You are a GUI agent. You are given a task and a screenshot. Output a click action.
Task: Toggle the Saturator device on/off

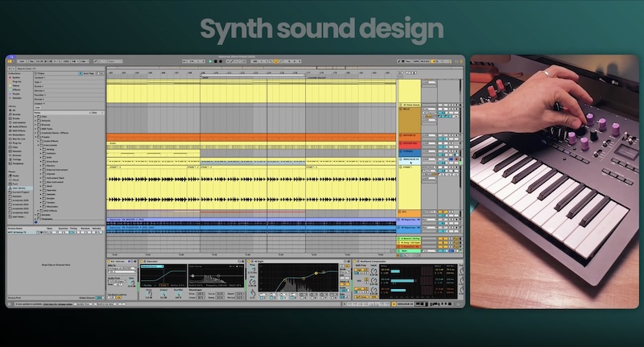click(140, 261)
